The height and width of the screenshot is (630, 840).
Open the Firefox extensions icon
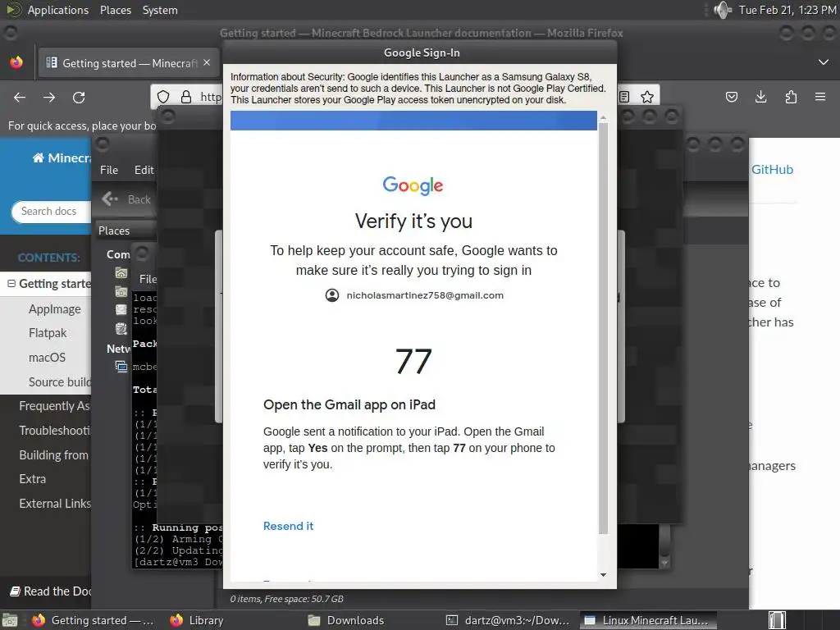click(x=791, y=97)
